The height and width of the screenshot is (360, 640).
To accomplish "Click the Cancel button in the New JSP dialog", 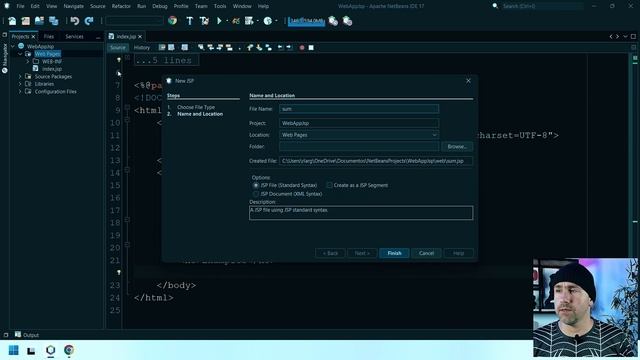I will (x=426, y=253).
